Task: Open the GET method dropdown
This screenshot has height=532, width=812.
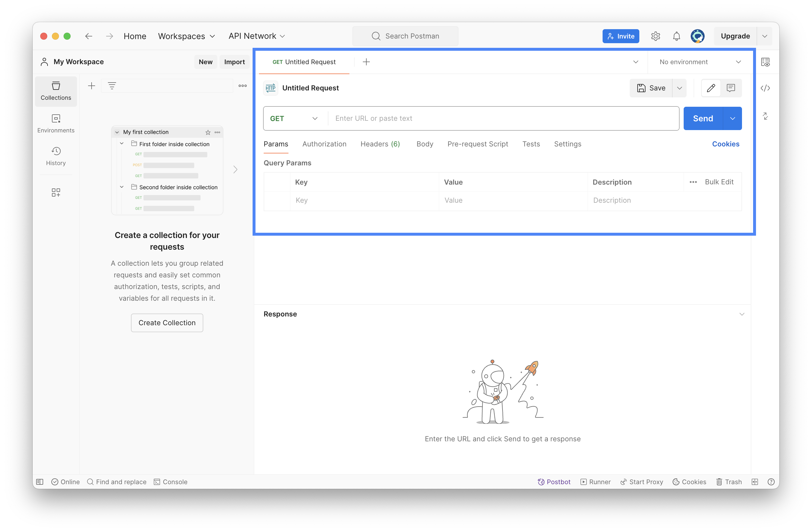Action: 294,118
